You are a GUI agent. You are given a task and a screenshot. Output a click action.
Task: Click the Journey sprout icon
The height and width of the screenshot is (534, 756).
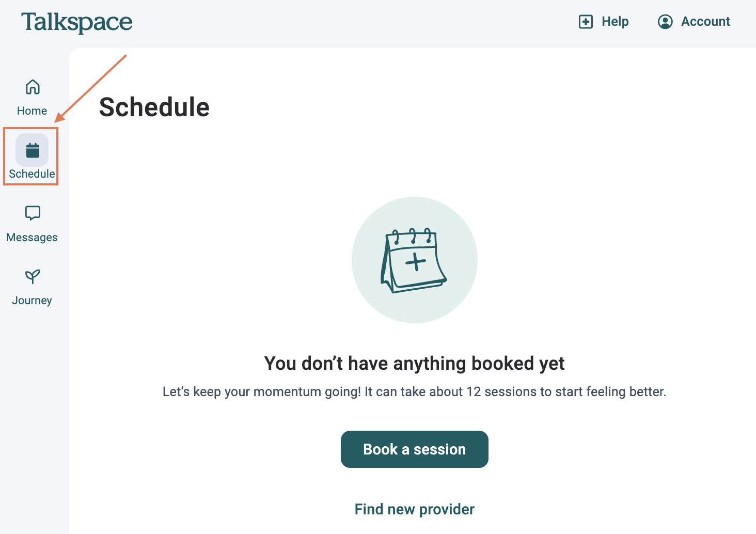[x=33, y=277]
